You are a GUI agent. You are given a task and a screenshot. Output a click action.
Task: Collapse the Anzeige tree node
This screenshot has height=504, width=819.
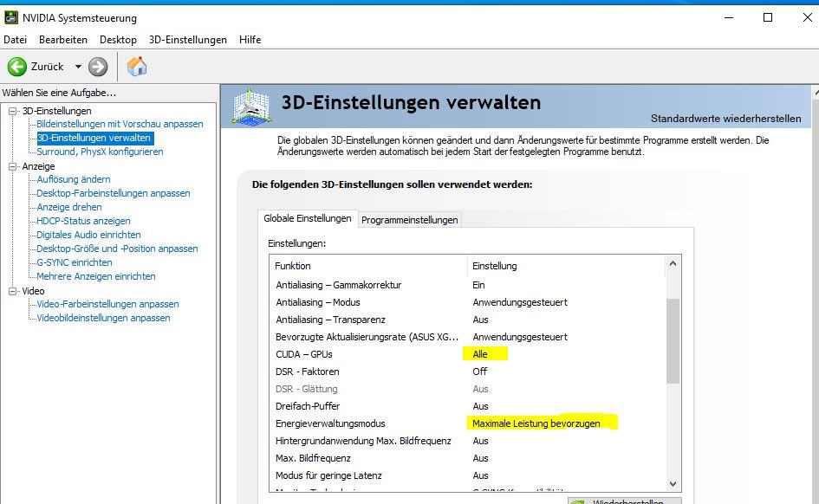tap(12, 166)
